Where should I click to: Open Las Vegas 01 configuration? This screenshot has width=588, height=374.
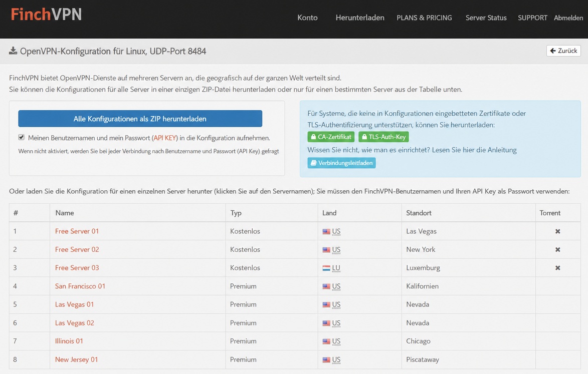click(74, 304)
